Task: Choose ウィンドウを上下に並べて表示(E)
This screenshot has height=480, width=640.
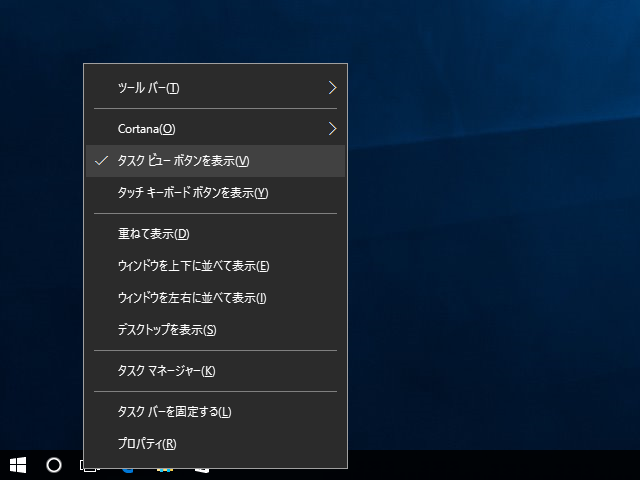Action: click(x=216, y=266)
